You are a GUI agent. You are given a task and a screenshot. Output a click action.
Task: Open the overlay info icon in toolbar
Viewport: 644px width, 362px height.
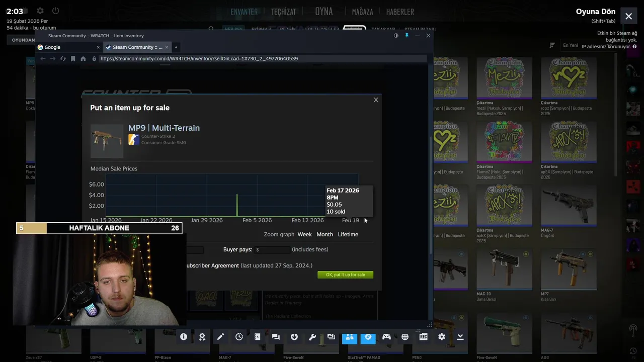[184, 337]
